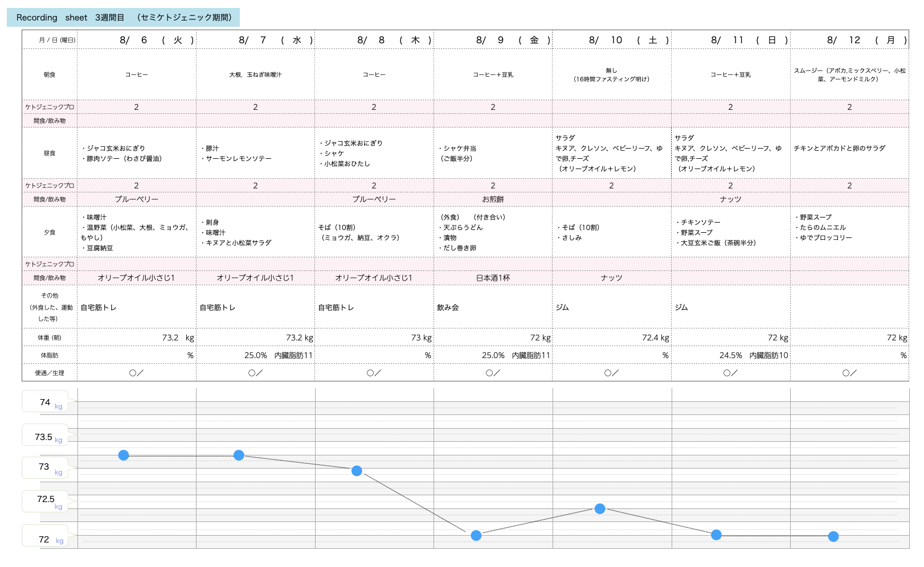Image resolution: width=924 pixels, height=567 pixels.
Task: Click the 大根、玉ねぎ味噌汁 breakfast cell
Action: click(255, 75)
